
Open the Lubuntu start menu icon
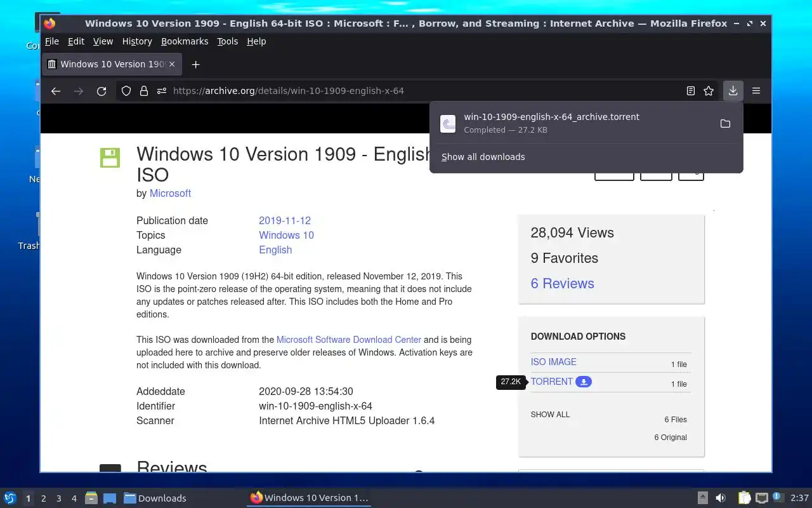pyautogui.click(x=10, y=498)
